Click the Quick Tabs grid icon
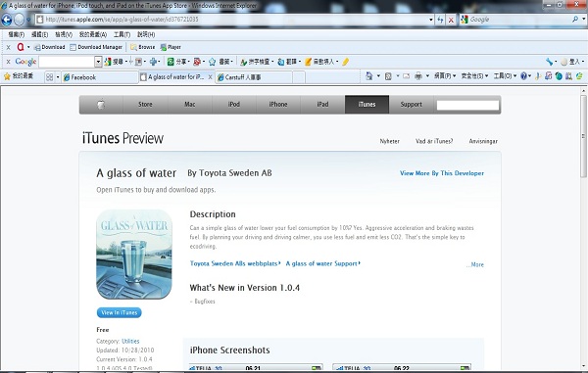 click(49, 77)
